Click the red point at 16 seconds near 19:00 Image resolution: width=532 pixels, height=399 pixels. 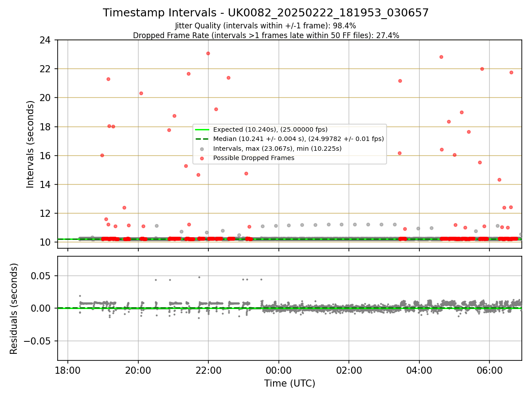point(102,155)
